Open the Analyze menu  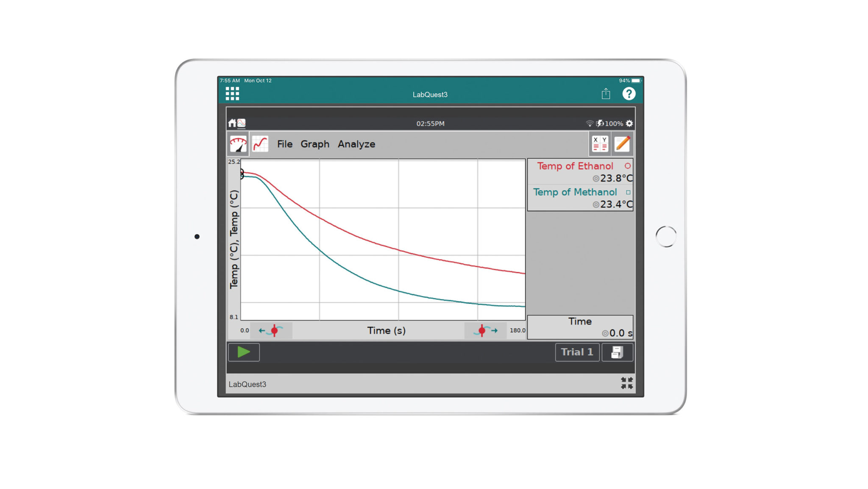pos(356,144)
